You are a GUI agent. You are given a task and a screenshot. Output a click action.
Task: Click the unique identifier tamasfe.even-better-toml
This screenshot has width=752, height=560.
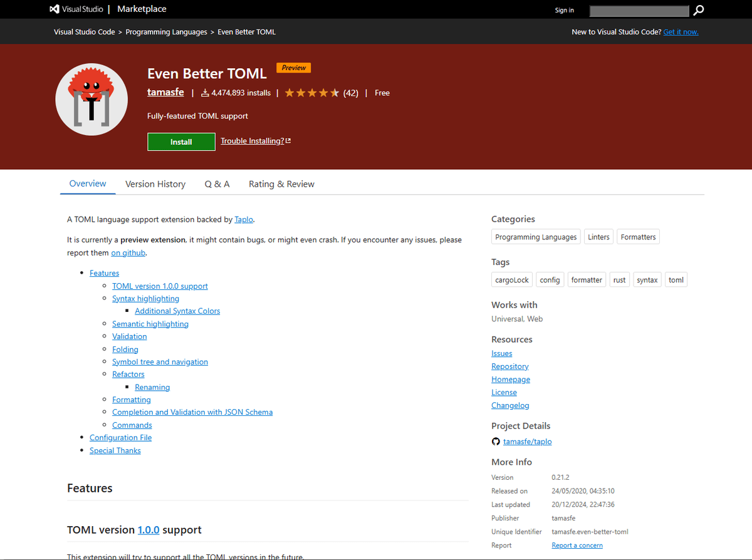click(590, 532)
